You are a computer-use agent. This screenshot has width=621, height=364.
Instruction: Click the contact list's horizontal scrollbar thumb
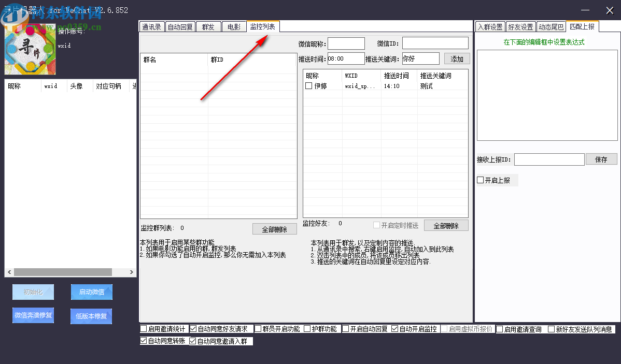pos(63,272)
